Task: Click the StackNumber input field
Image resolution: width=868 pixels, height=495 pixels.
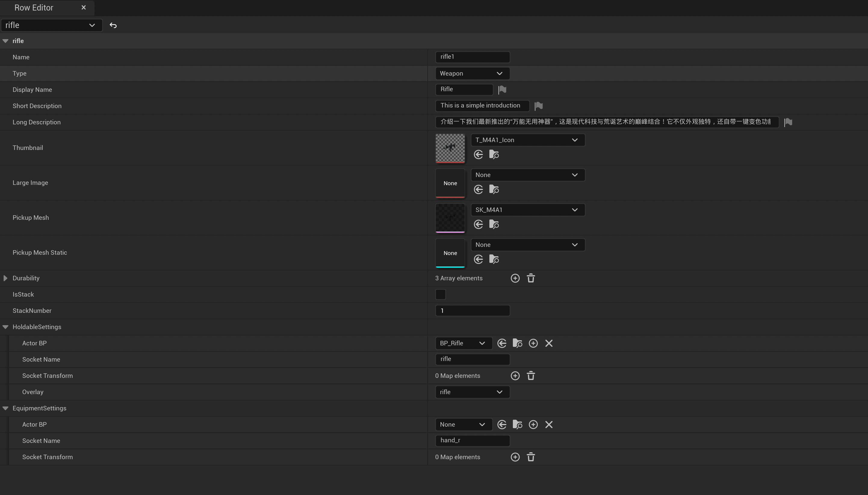Action: pos(472,311)
